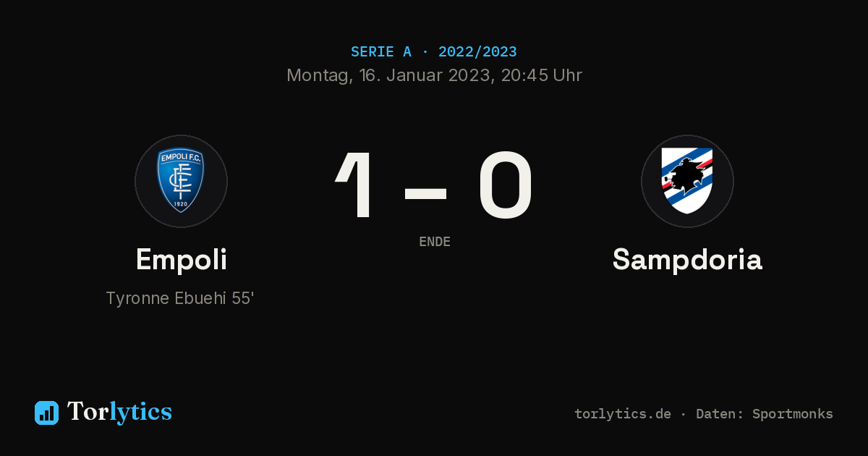Select the 2022/2023 season text
The height and width of the screenshot is (456, 868).
tap(477, 52)
